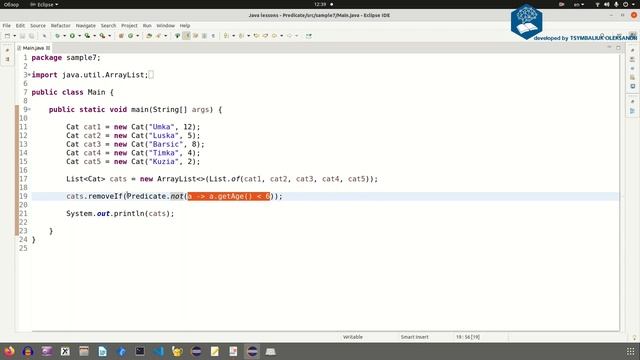Open the Source menu

tap(38, 25)
